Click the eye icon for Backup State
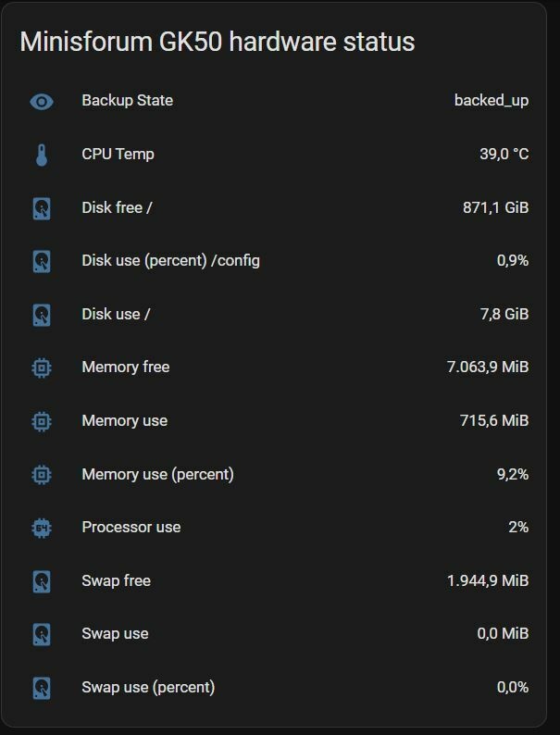 (42, 101)
